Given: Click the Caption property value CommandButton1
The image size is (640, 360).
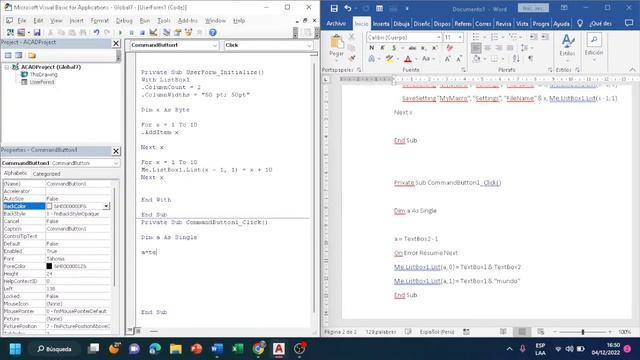Looking at the screenshot, I should [78, 229].
